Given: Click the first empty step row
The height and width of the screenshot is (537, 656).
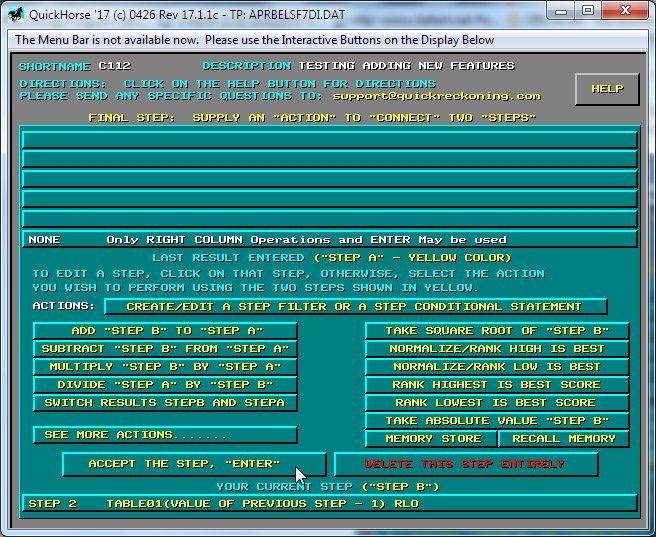Looking at the screenshot, I should tap(330, 140).
